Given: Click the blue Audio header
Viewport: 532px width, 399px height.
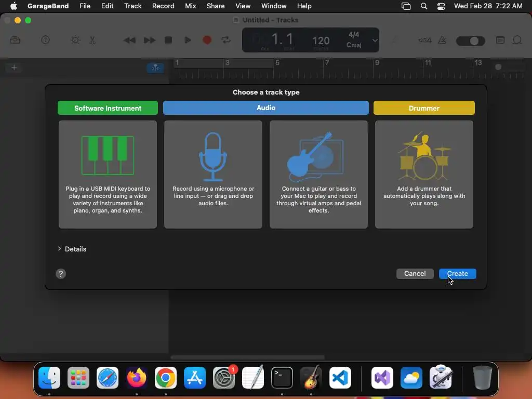Looking at the screenshot, I should [265, 108].
